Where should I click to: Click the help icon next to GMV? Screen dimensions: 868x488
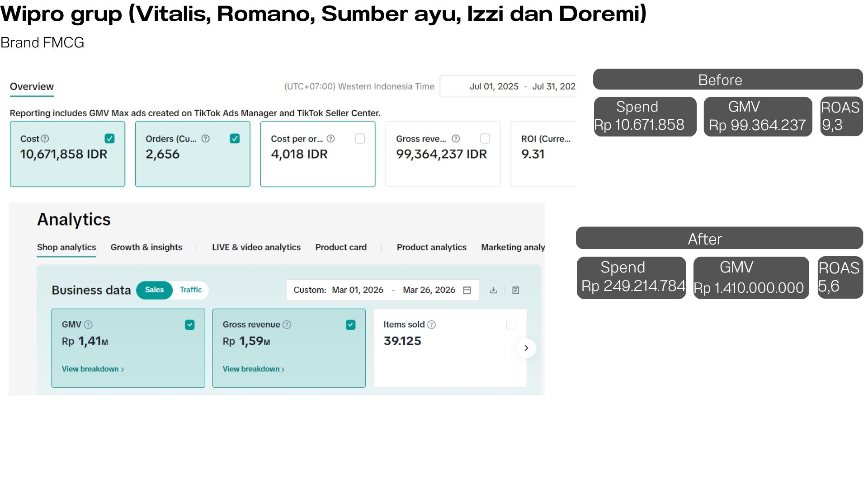coord(88,324)
